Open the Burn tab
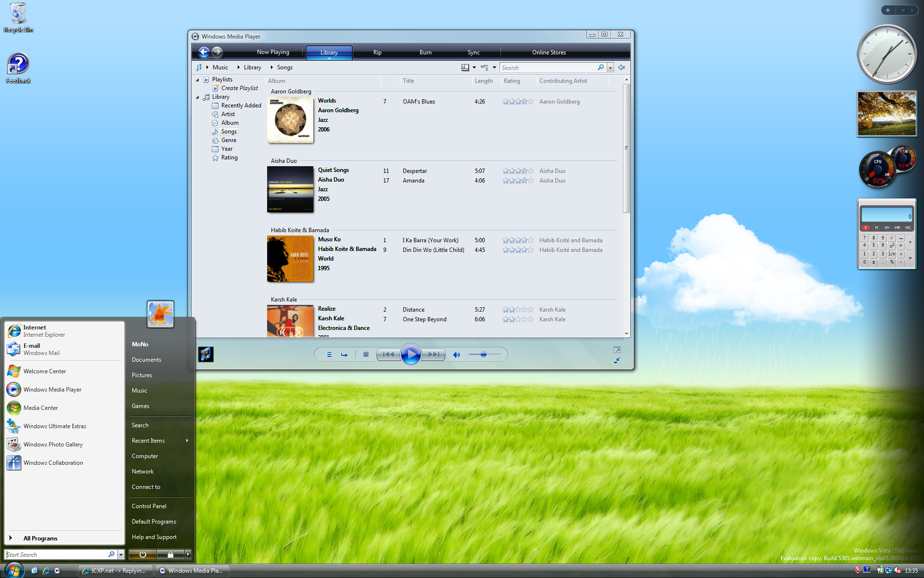The height and width of the screenshot is (578, 924). point(425,52)
